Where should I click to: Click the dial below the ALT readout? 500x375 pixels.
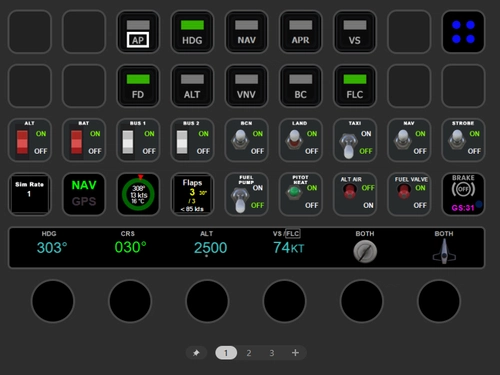207,301
